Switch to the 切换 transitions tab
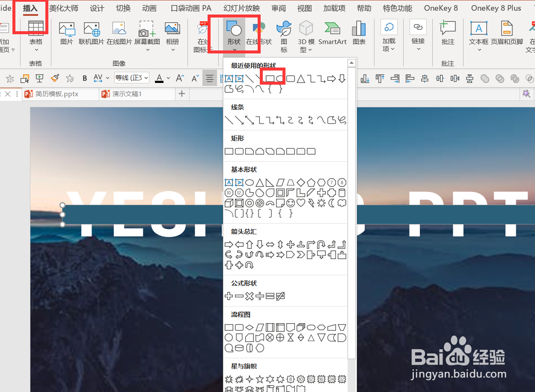This screenshot has width=535, height=392. point(123,8)
